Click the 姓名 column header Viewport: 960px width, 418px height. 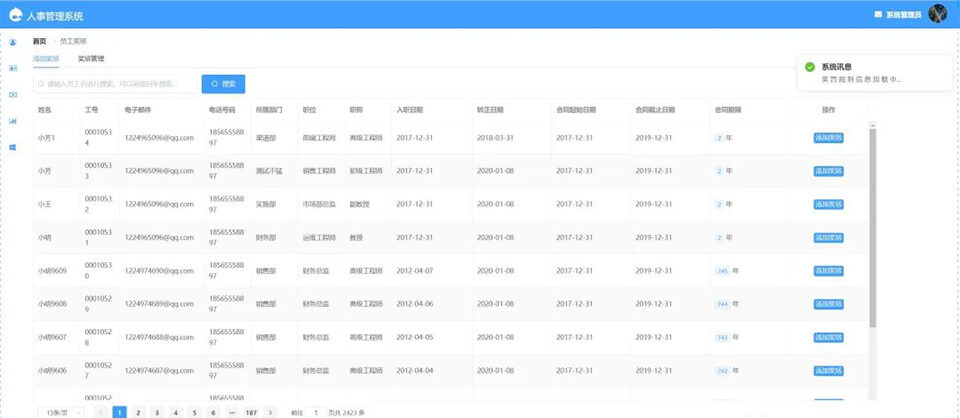point(45,110)
